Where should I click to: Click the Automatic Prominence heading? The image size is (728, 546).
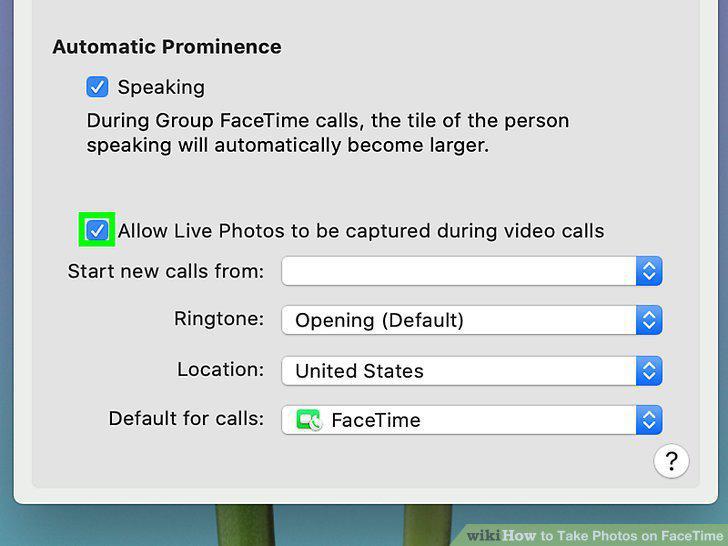tap(167, 47)
